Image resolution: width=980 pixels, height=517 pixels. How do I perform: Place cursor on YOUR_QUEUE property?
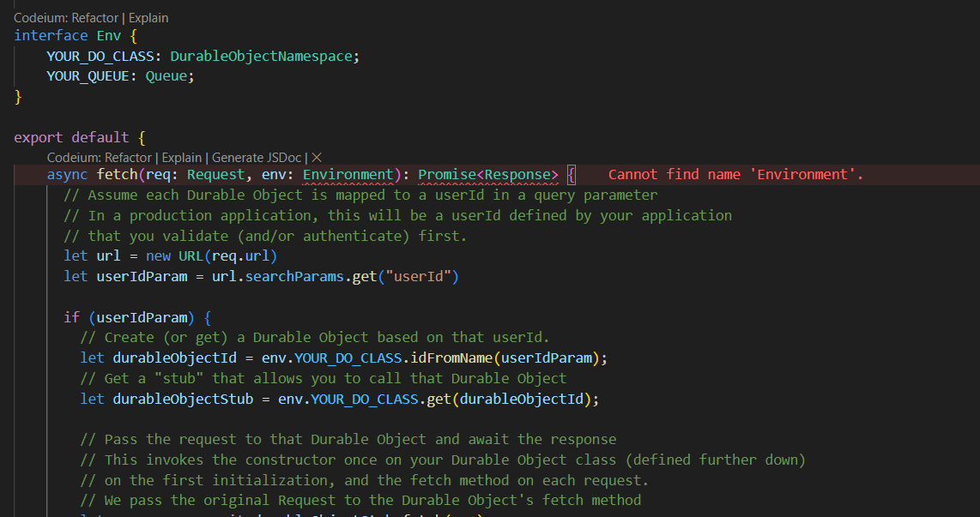pos(90,75)
